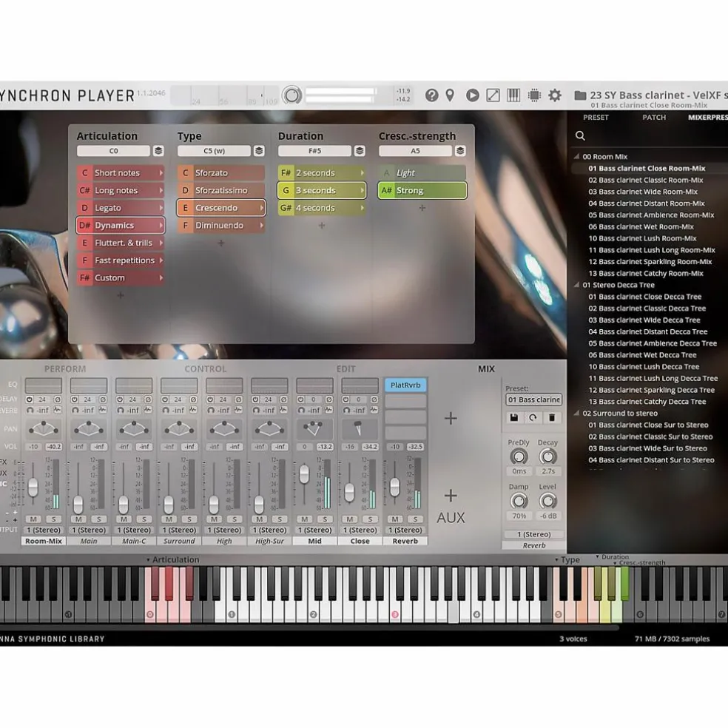Toggle the Room-Mix delay power button

coord(30,400)
